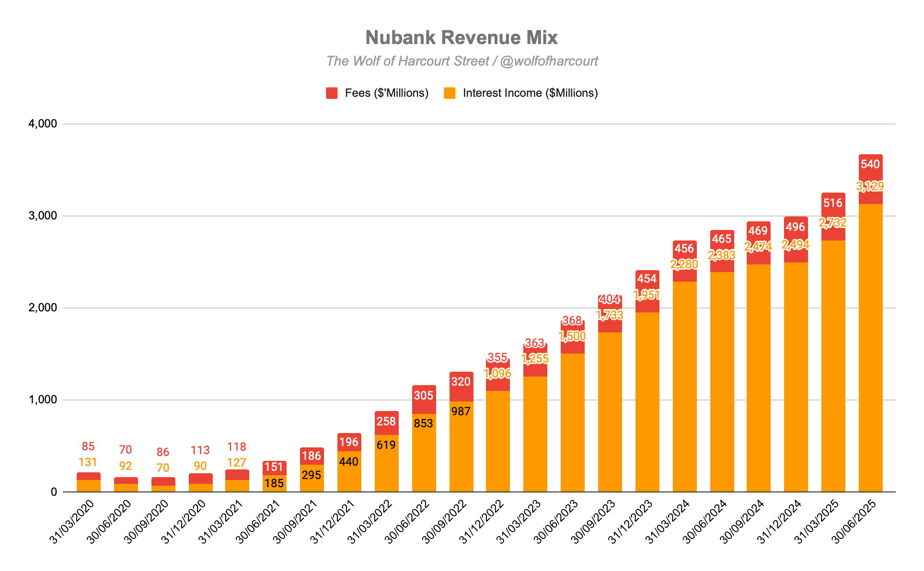Click the 2,000 y-axis label
Image resolution: width=924 pixels, height=571 pixels.
[x=43, y=308]
